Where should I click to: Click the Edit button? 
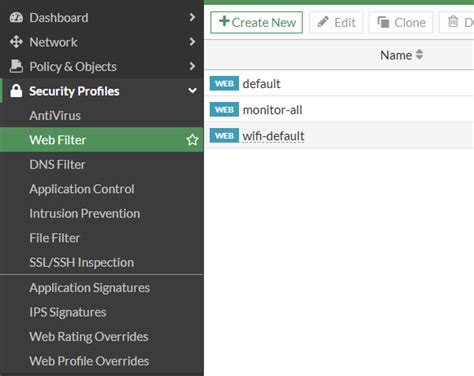tap(336, 22)
